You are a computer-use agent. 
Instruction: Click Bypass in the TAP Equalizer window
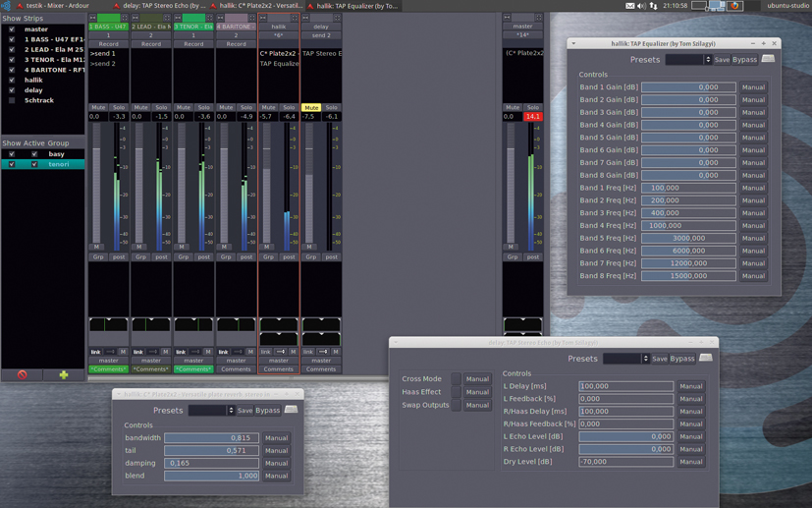[744, 60]
